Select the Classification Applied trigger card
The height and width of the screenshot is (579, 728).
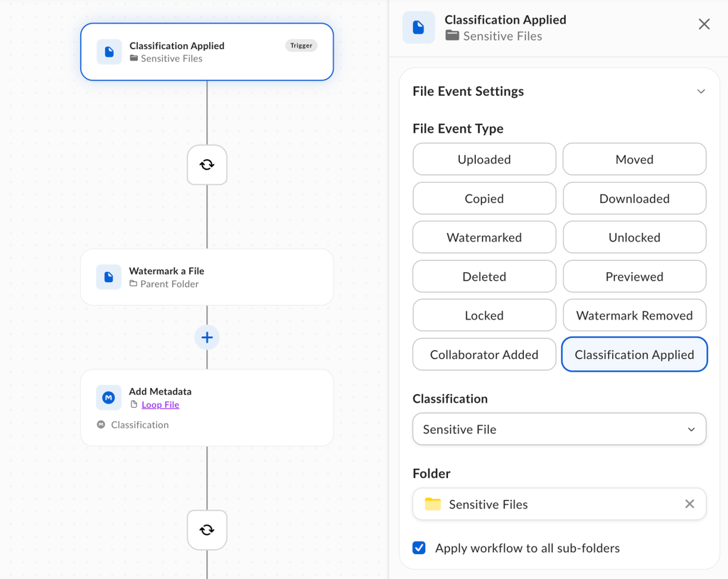click(207, 52)
